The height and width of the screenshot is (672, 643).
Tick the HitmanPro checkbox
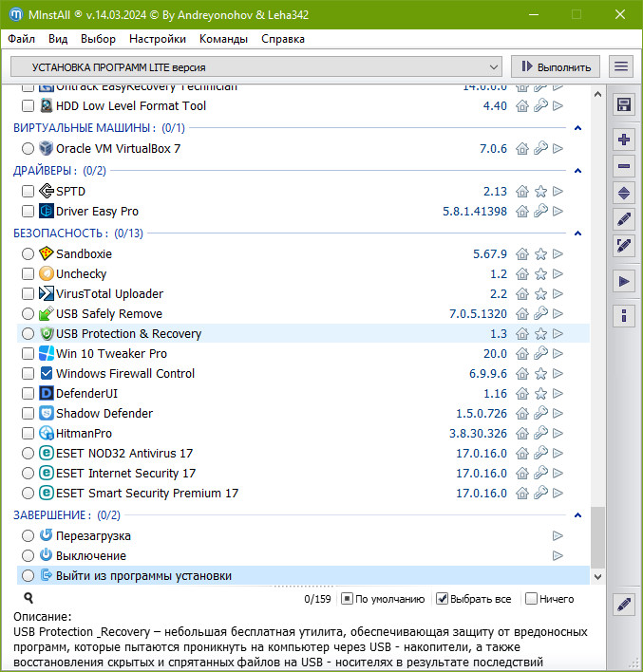(x=28, y=434)
